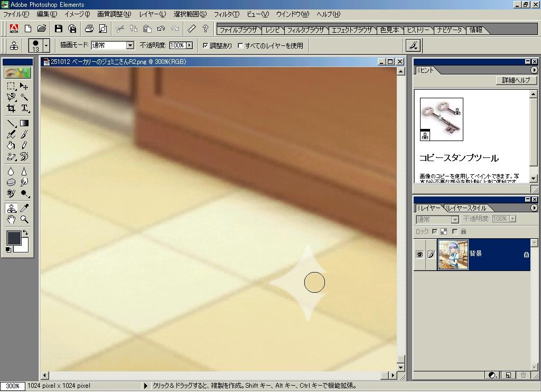Pick the Gradient tool
541x392 pixels.
pos(24,123)
